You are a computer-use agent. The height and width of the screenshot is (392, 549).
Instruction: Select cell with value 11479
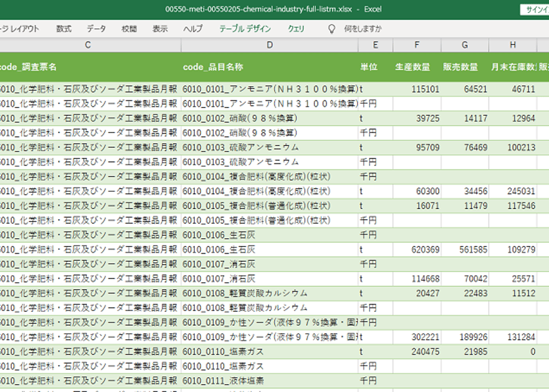point(465,206)
